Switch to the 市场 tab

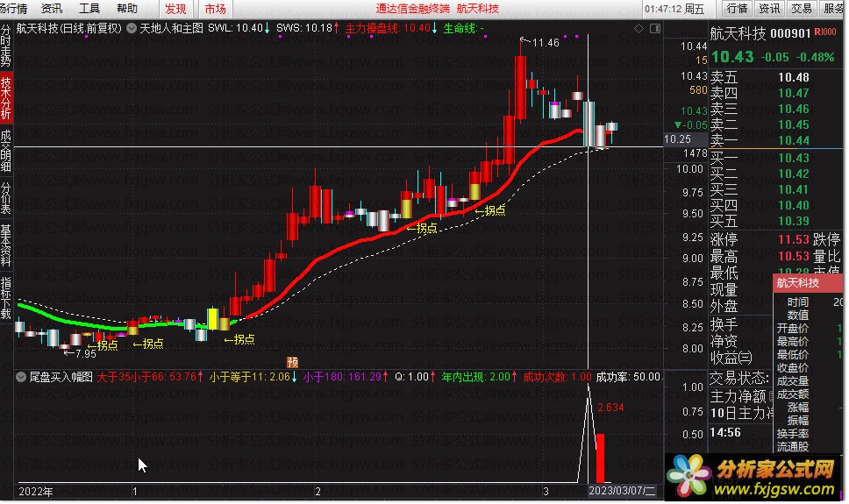(x=215, y=9)
